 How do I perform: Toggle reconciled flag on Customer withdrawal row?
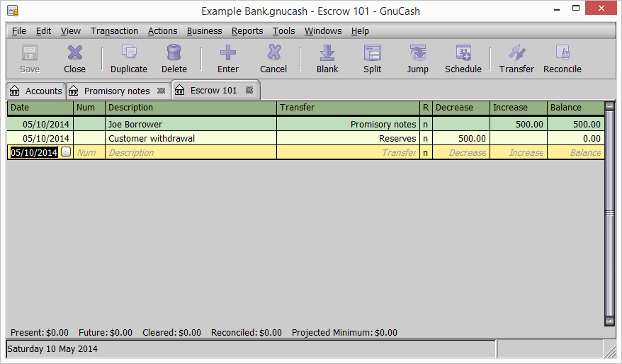pos(426,139)
